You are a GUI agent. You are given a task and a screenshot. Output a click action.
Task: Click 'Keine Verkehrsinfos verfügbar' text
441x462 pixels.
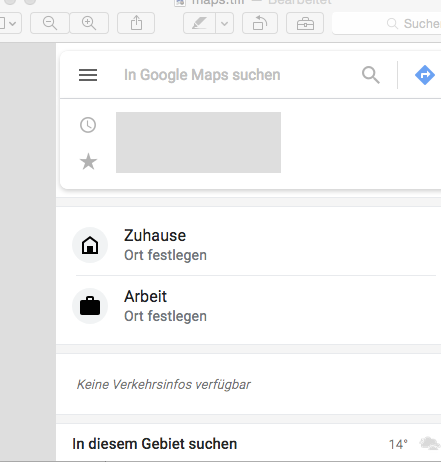[x=163, y=385]
